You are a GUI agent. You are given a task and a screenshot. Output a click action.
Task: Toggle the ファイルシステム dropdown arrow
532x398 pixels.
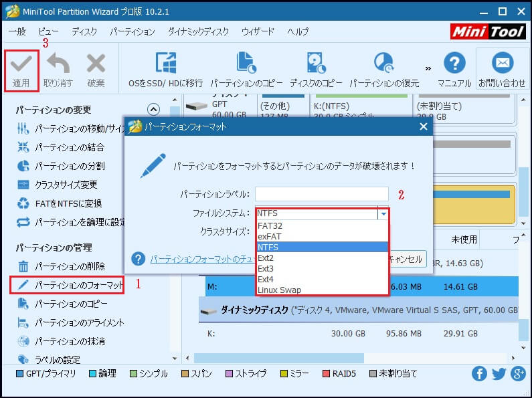pos(383,214)
